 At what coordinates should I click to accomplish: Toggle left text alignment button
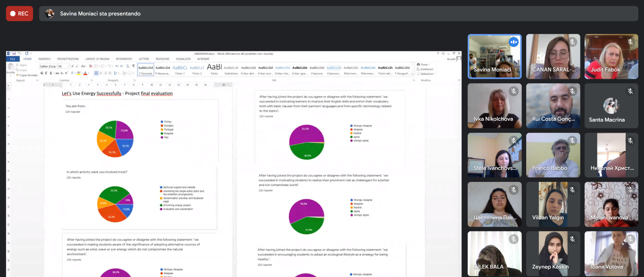pyautogui.click(x=96, y=73)
